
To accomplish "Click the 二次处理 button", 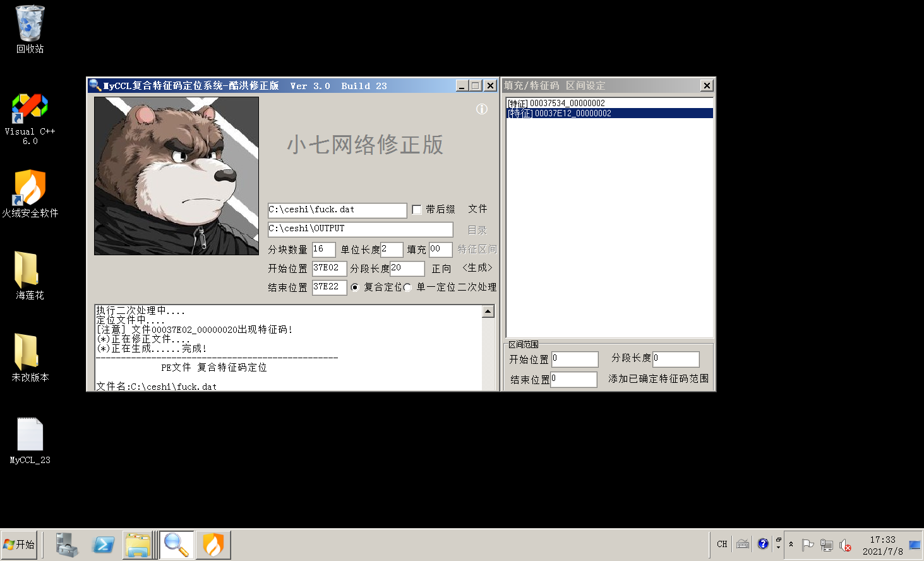I will (477, 287).
